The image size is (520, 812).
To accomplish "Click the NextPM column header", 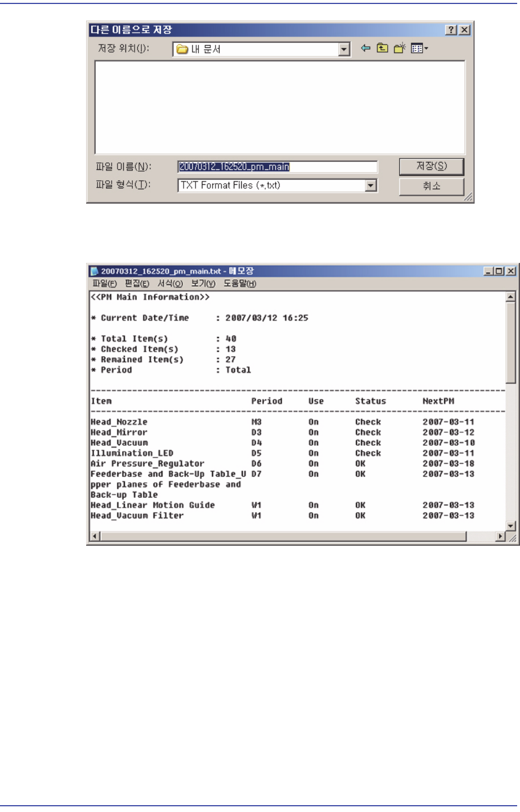I will pyautogui.click(x=438, y=401).
